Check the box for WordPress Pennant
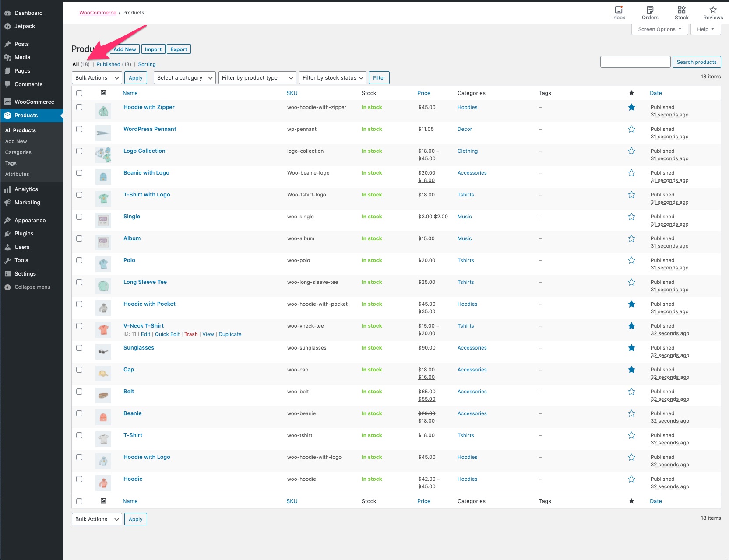 [79, 129]
